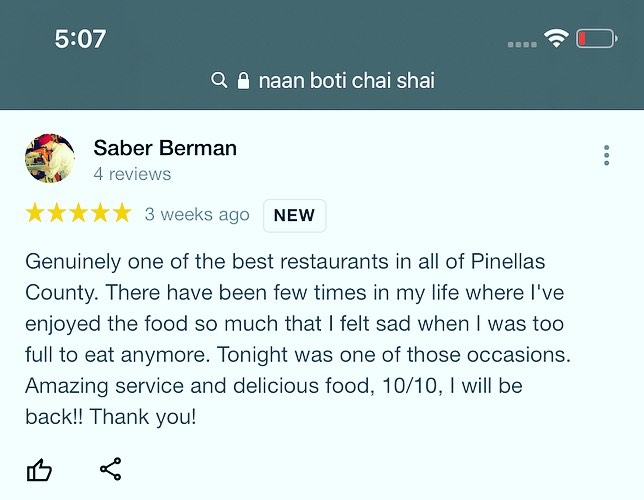Tap the "naan boti chai shai" address field
644x500 pixels.
(x=346, y=81)
